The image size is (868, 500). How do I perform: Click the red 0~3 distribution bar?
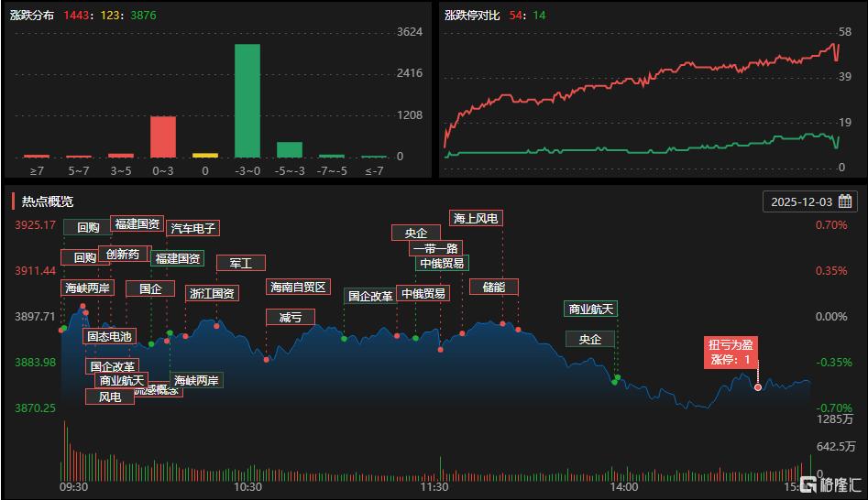point(162,136)
